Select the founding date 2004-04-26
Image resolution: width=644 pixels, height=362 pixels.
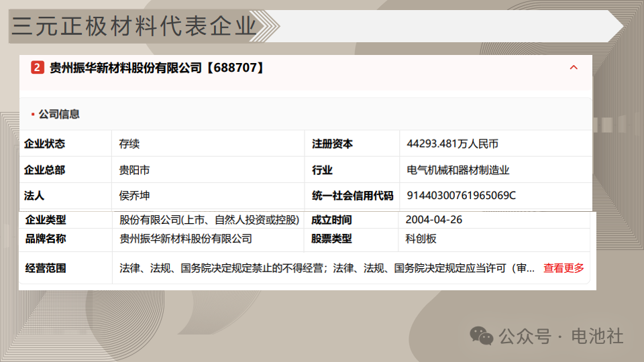tap(434, 220)
